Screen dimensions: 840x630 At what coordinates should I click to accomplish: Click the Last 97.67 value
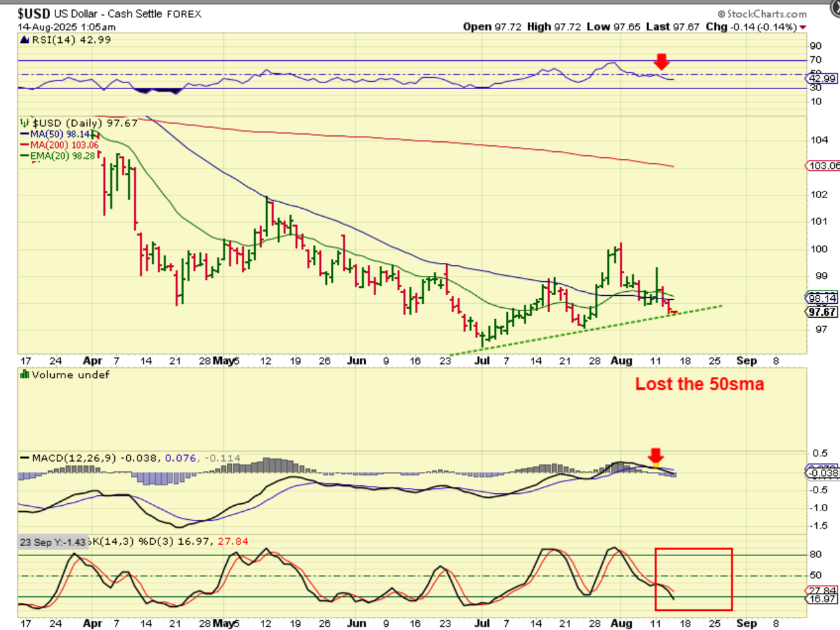[673, 26]
